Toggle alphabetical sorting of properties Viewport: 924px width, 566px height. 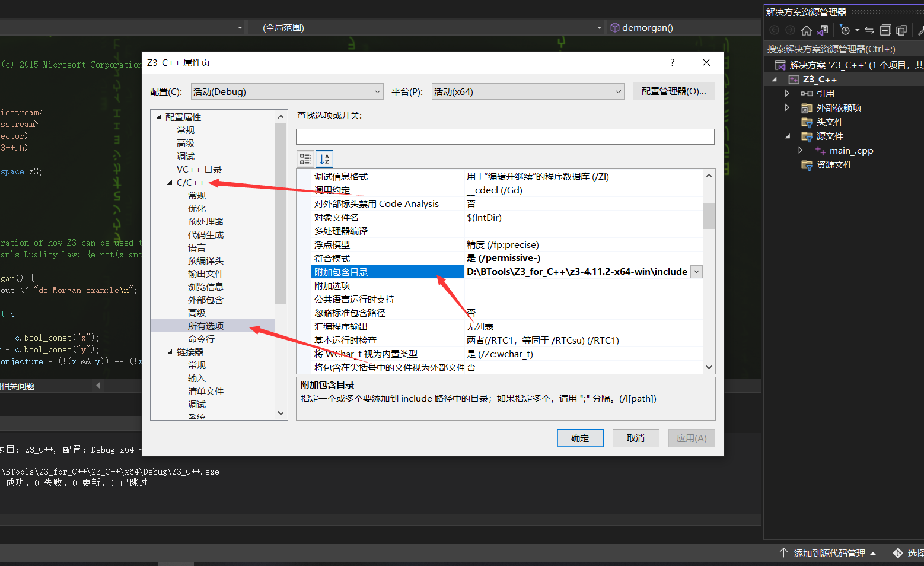[x=324, y=158]
